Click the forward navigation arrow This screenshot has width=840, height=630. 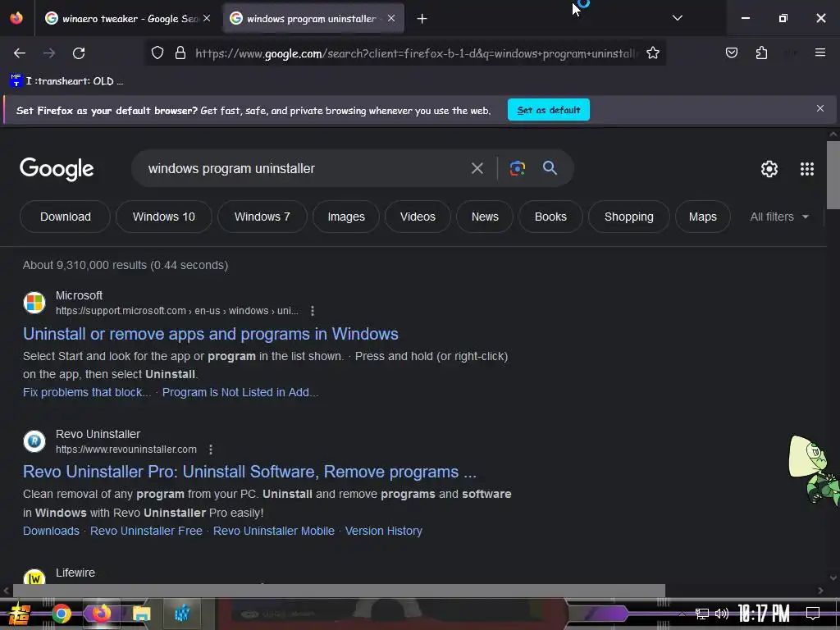(49, 53)
